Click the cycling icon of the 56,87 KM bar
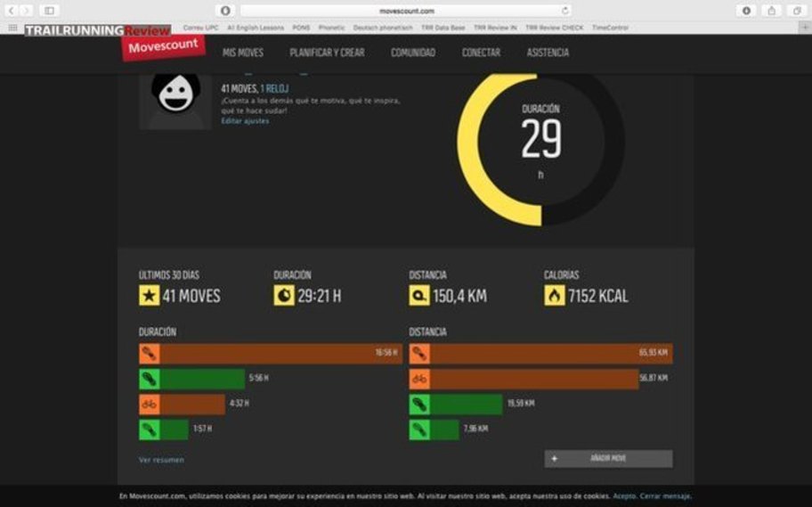This screenshot has height=507, width=812. coord(419,379)
